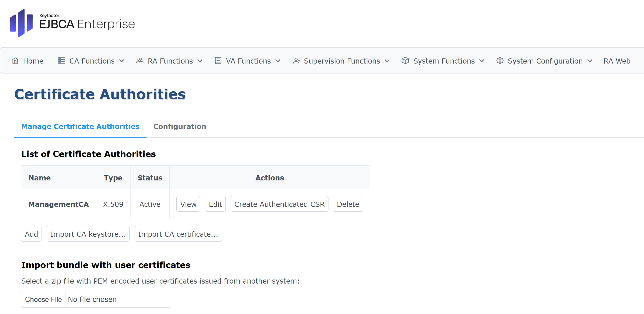Click the System Configuration gear icon
Image resolution: width=644 pixels, height=314 pixels.
(x=500, y=61)
